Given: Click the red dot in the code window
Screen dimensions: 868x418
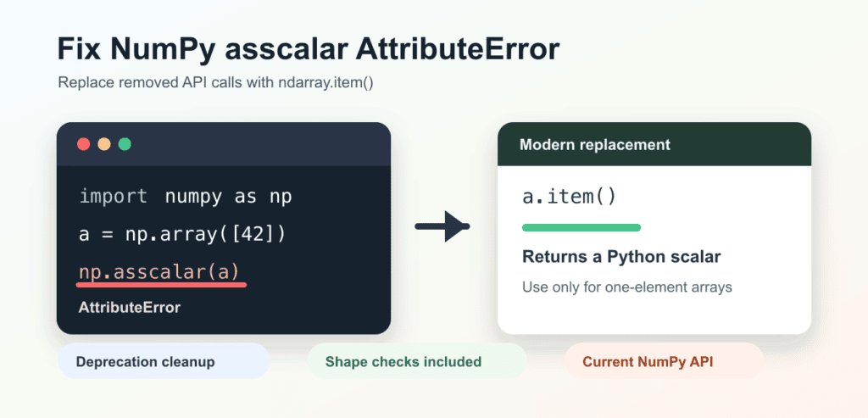Looking at the screenshot, I should coord(84,144).
